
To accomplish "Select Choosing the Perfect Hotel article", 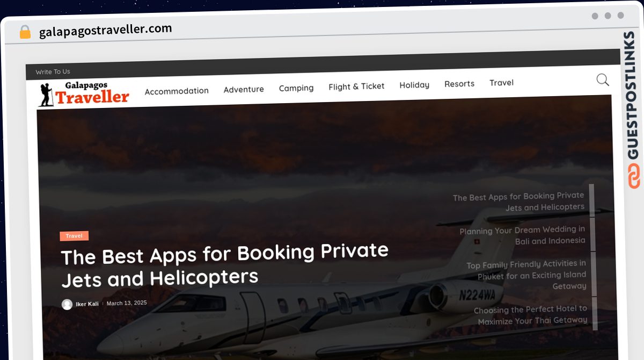I will [530, 315].
